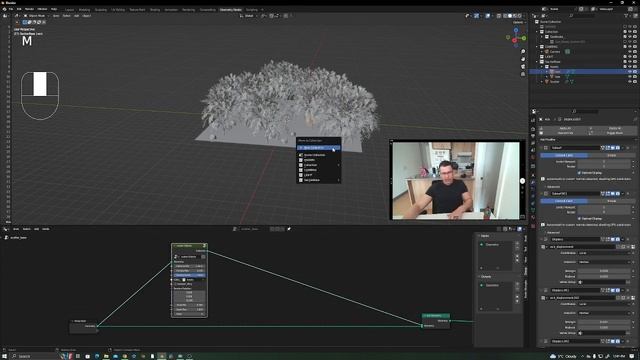Switch to the Shading workspace tab
This screenshot has width=640, height=360.
[155, 9]
